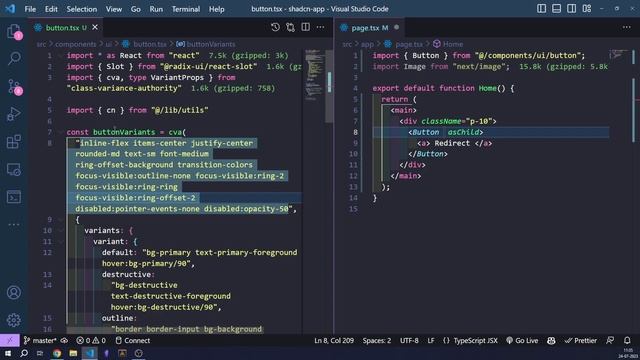Screen dimensions: 640x360
Task: Show additional views ellipsis in activity bar
Action: [14, 224]
